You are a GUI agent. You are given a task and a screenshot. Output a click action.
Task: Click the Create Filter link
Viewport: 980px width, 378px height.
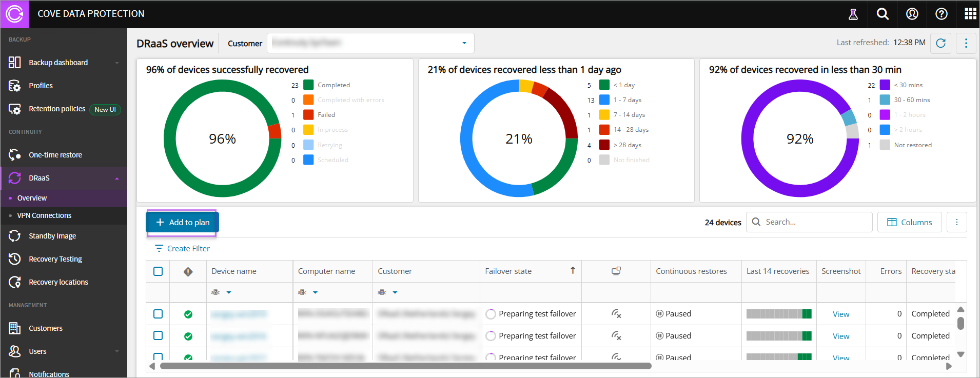(188, 249)
